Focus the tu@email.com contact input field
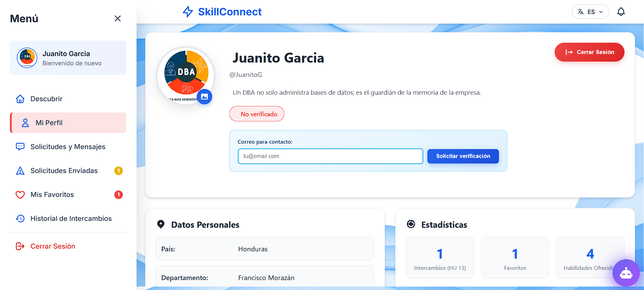Viewport: 644px width, 290px height. (331, 156)
